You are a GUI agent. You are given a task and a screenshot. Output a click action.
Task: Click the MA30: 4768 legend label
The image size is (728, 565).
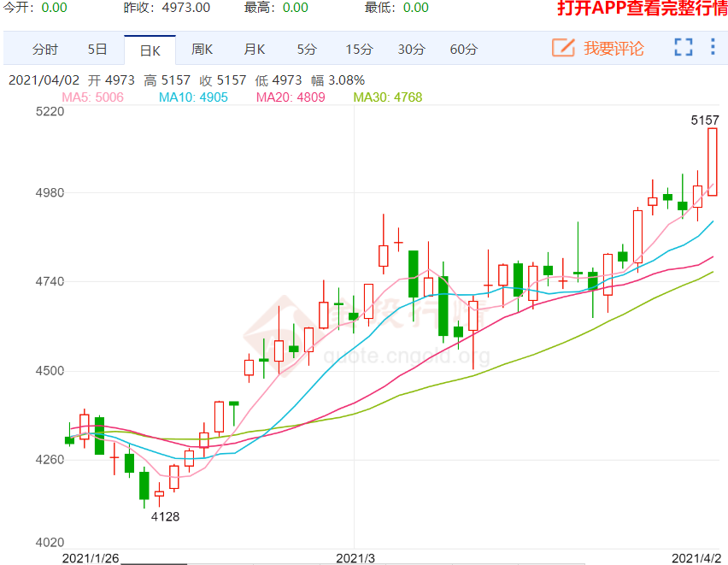[388, 97]
